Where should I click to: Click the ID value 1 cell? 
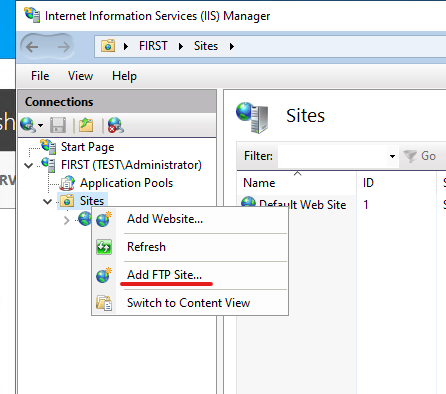coord(366,204)
